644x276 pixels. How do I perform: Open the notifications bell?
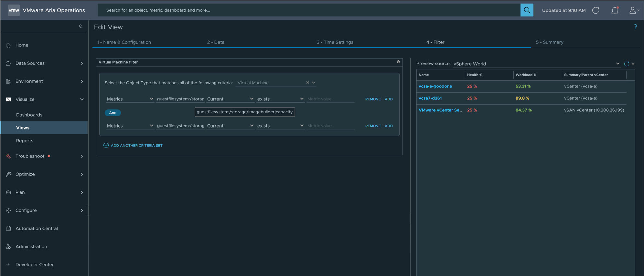point(615,10)
